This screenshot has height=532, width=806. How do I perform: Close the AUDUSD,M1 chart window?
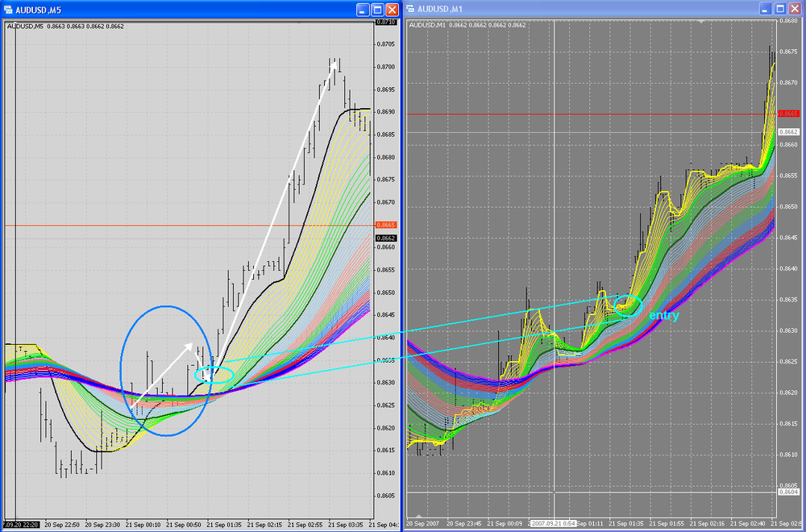(795, 8)
